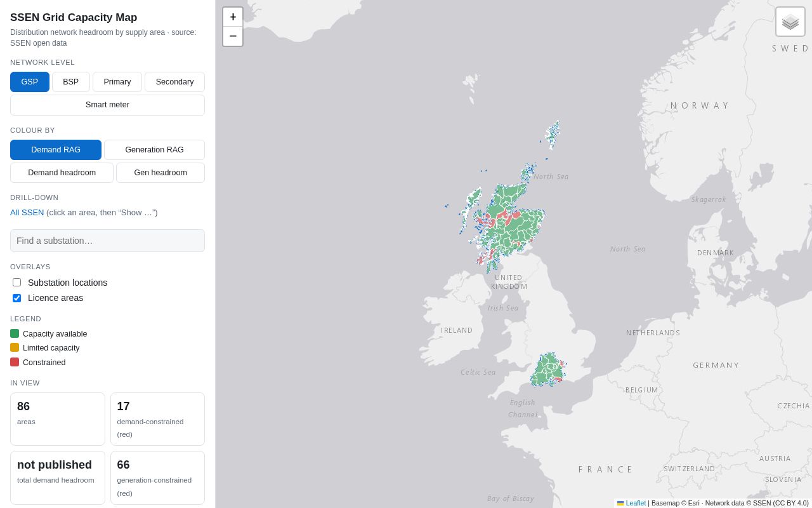
Task: Colour by Demand headroom
Action: [62, 173]
